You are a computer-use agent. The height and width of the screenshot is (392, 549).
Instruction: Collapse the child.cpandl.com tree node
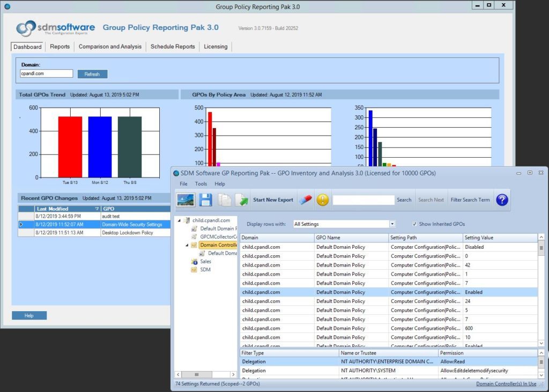point(180,220)
